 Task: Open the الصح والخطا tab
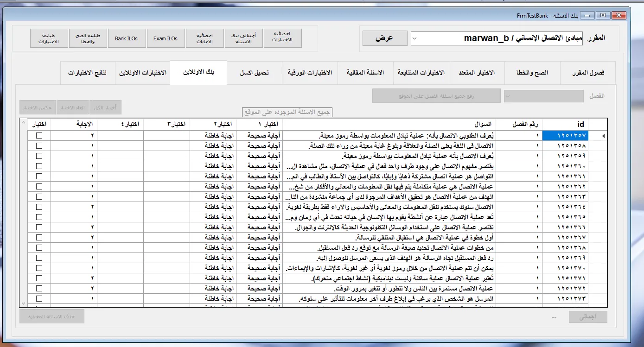[532, 73]
